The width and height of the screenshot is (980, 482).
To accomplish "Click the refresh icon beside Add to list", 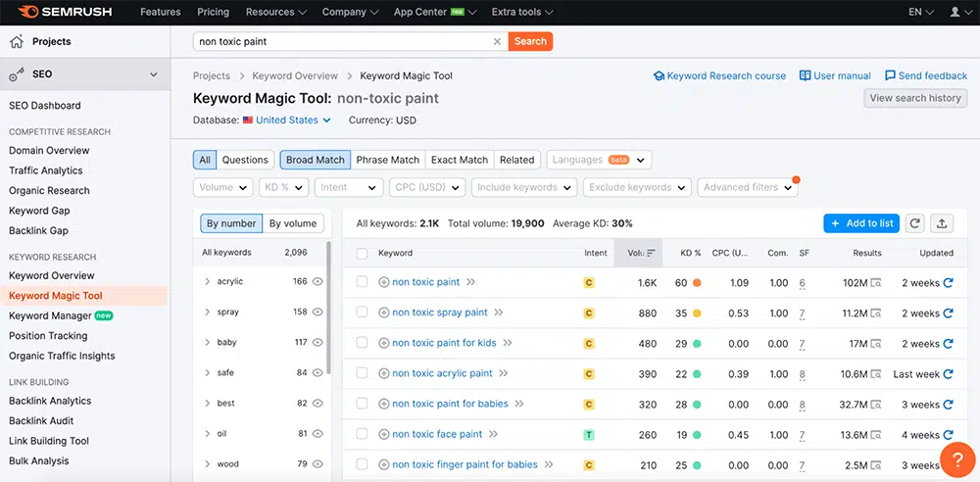I will click(914, 223).
